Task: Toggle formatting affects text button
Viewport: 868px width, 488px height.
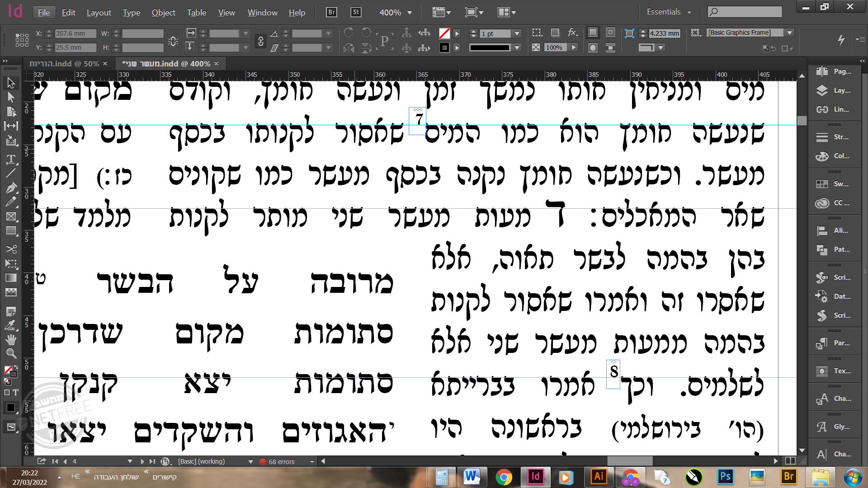Action: 15,393
